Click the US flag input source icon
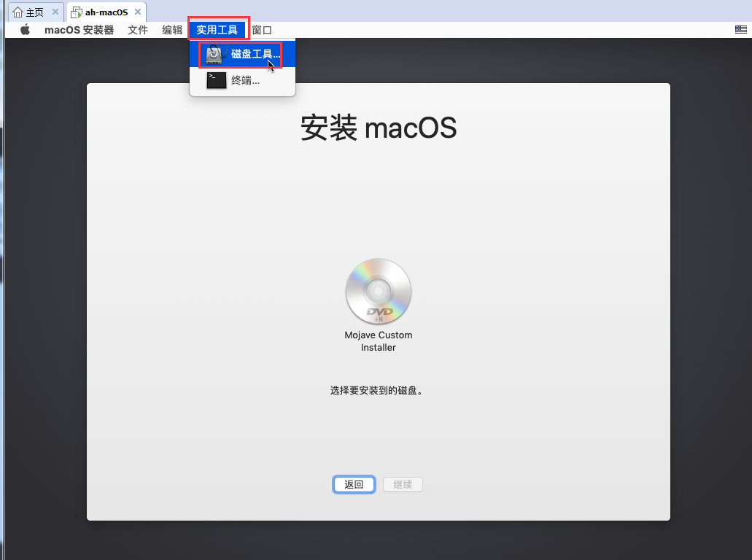This screenshot has width=752, height=560. click(741, 30)
